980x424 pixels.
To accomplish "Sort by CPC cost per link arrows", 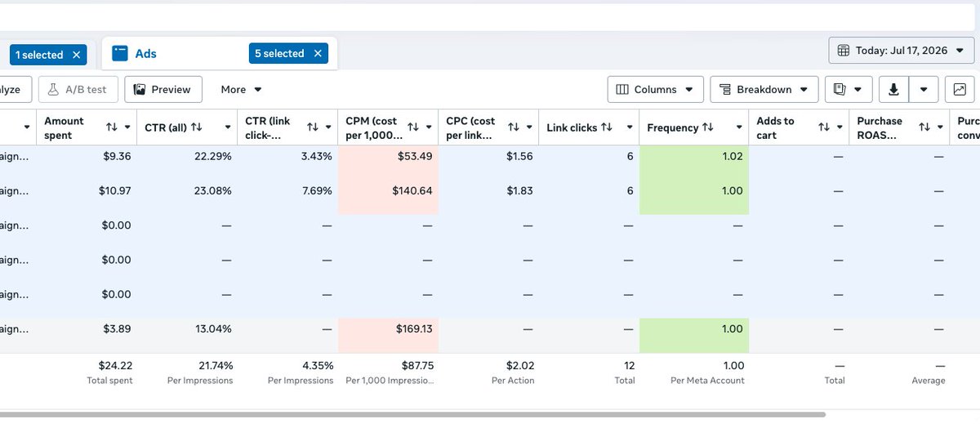I will point(514,127).
